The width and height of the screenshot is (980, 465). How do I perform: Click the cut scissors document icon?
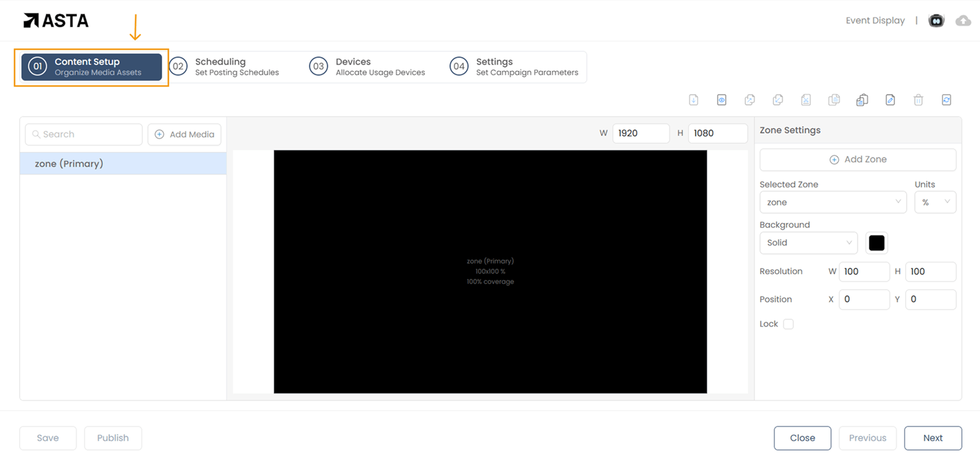[806, 100]
